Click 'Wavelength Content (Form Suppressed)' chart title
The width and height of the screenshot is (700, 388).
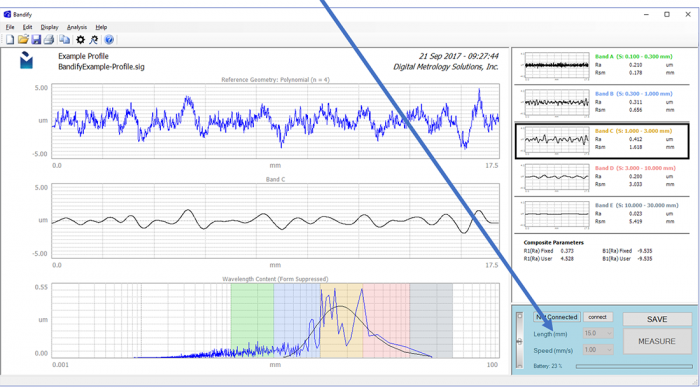coord(275,279)
